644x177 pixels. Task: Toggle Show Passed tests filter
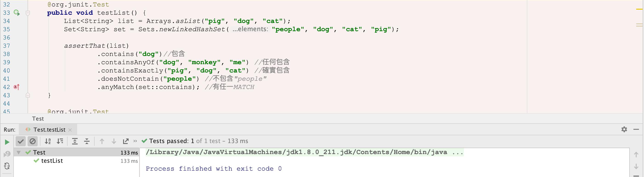(21, 141)
